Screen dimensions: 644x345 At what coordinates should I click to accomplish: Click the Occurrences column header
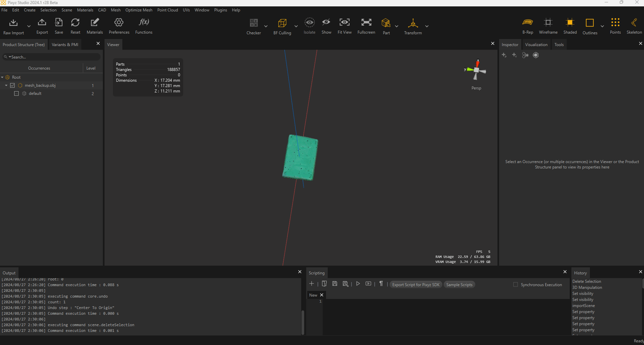point(39,68)
